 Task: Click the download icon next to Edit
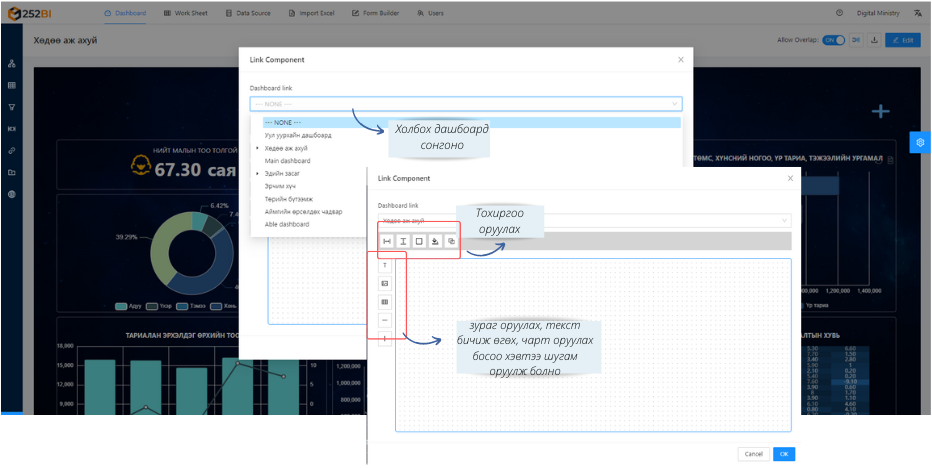point(874,40)
